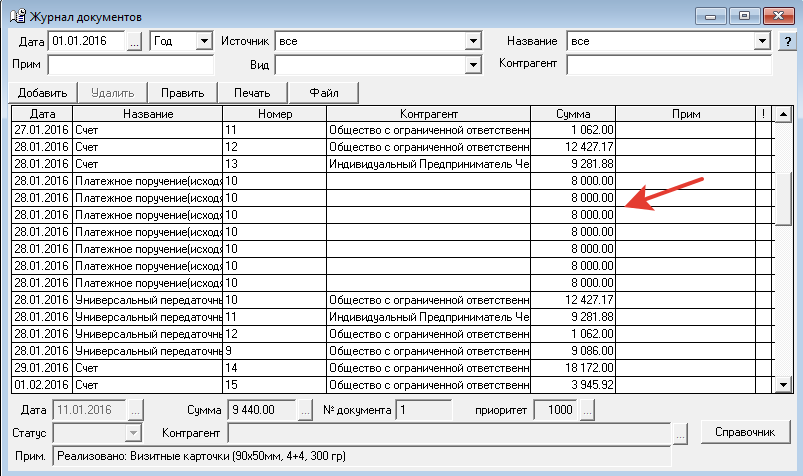Open the Файл menu button
The image size is (803, 476).
(x=324, y=93)
